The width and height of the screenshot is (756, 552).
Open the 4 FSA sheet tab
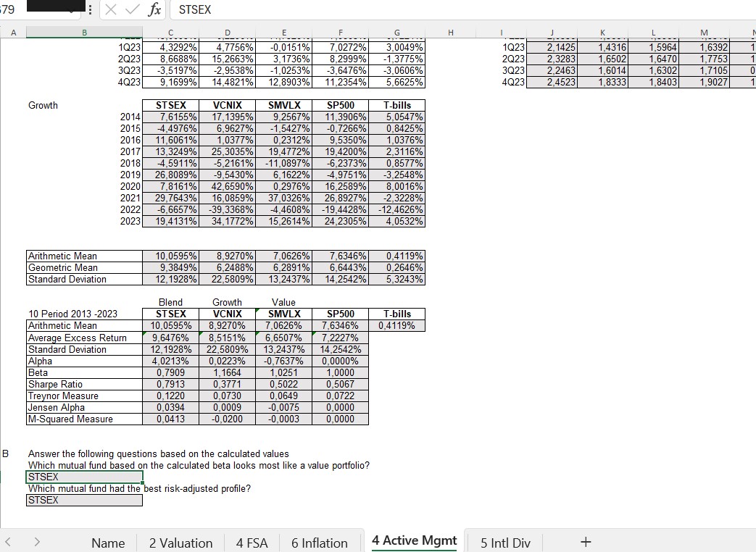(x=252, y=542)
